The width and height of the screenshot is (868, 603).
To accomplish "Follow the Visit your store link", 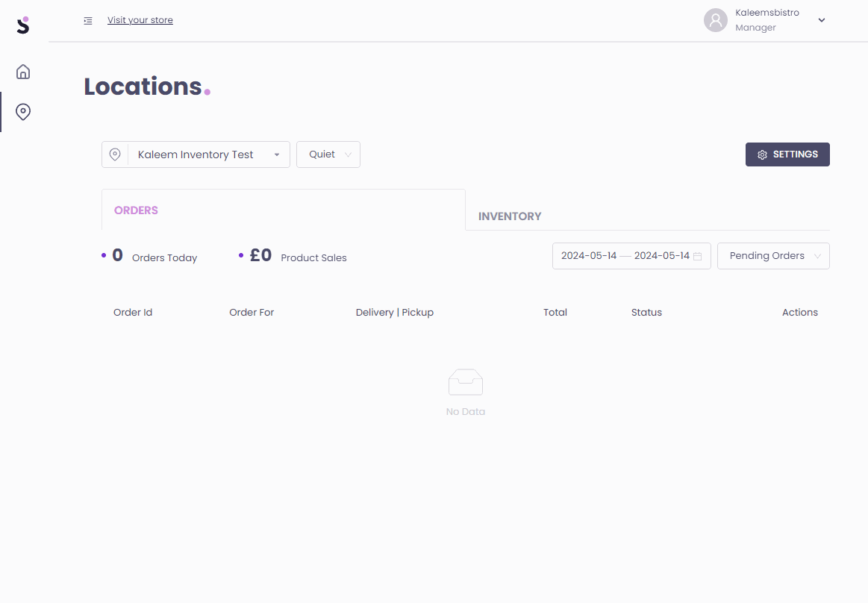I will pyautogui.click(x=140, y=20).
